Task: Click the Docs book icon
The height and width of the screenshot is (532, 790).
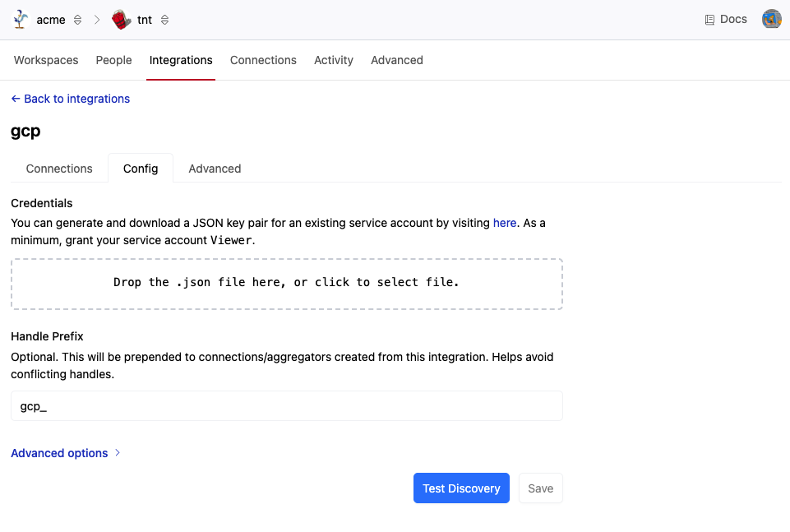Action: 709,20
